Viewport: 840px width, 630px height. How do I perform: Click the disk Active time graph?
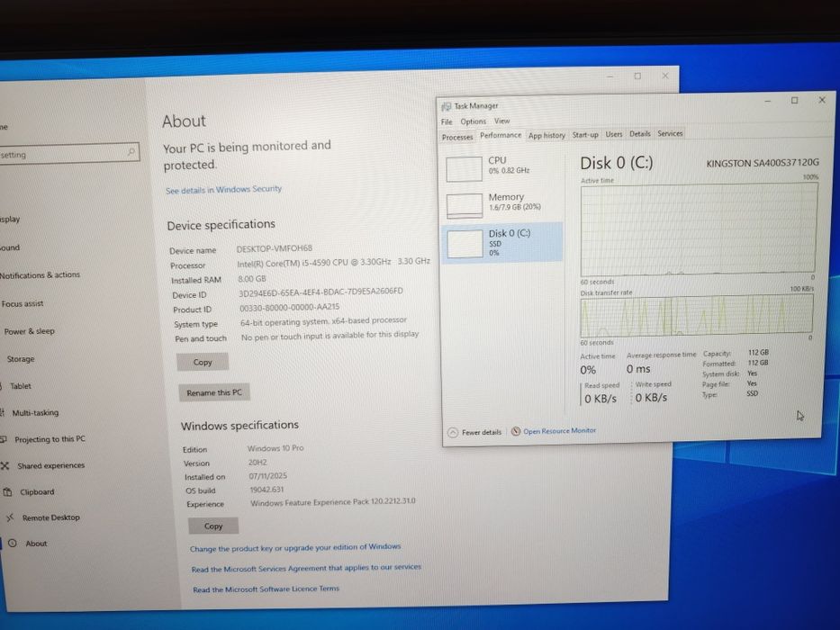(699, 229)
